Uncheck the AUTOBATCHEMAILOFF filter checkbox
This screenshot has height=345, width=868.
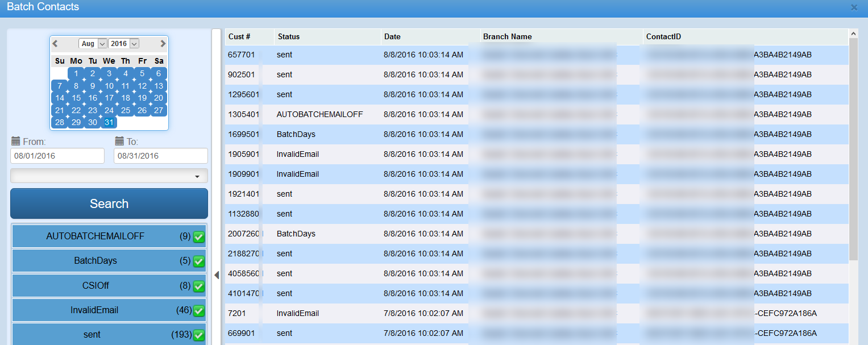coord(199,237)
